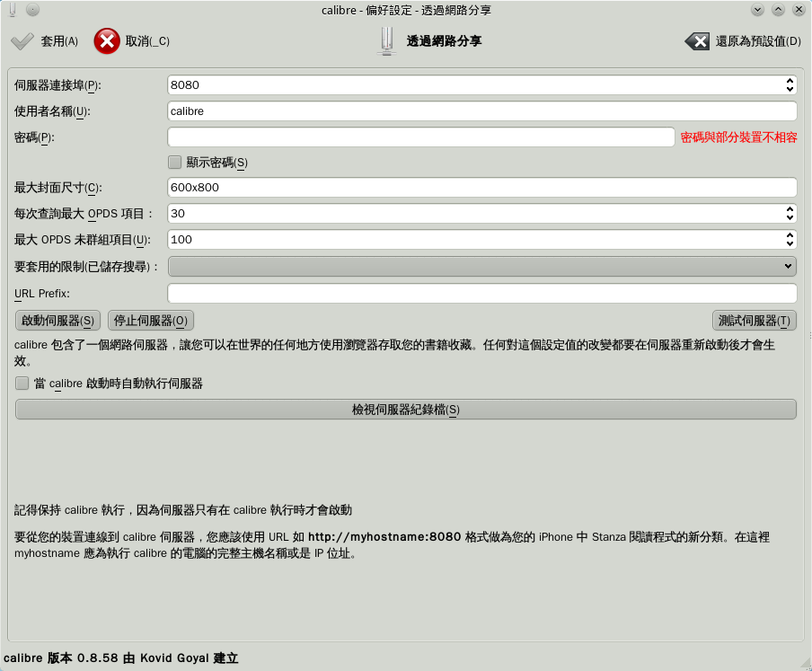Increase max OPDS items per query
The height and width of the screenshot is (671, 812).
[x=790, y=209]
